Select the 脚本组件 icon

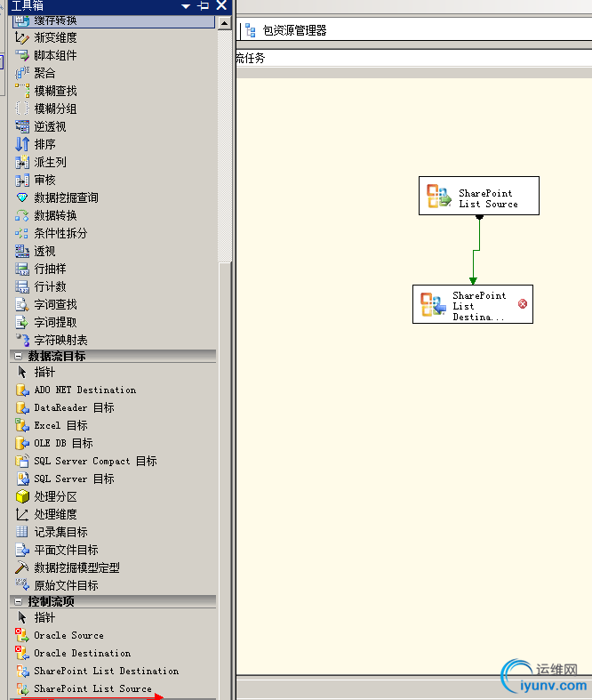click(x=22, y=55)
